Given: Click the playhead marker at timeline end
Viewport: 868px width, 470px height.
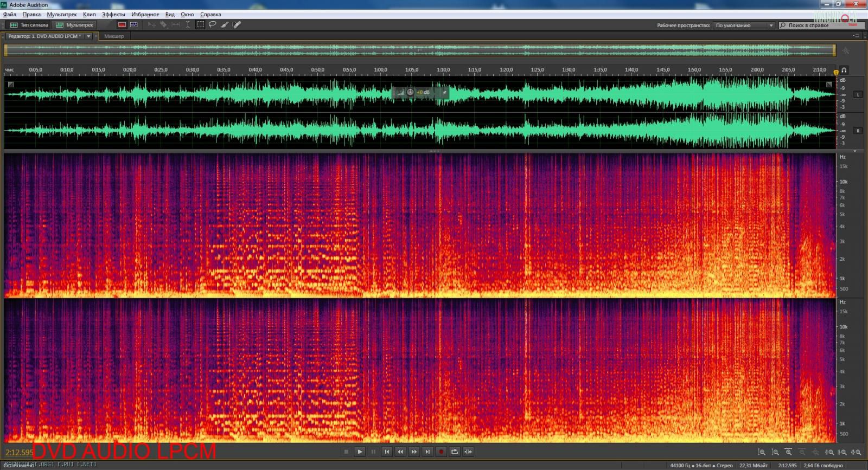Looking at the screenshot, I should (x=836, y=72).
